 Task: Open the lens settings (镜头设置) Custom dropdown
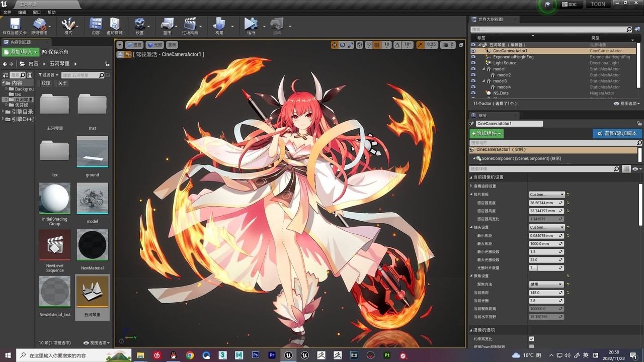point(547,227)
